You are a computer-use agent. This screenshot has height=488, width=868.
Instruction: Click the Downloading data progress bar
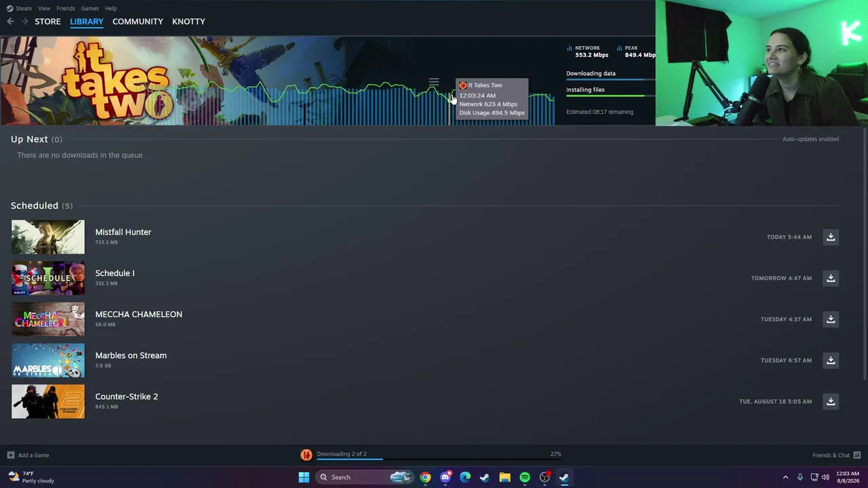click(x=610, y=80)
